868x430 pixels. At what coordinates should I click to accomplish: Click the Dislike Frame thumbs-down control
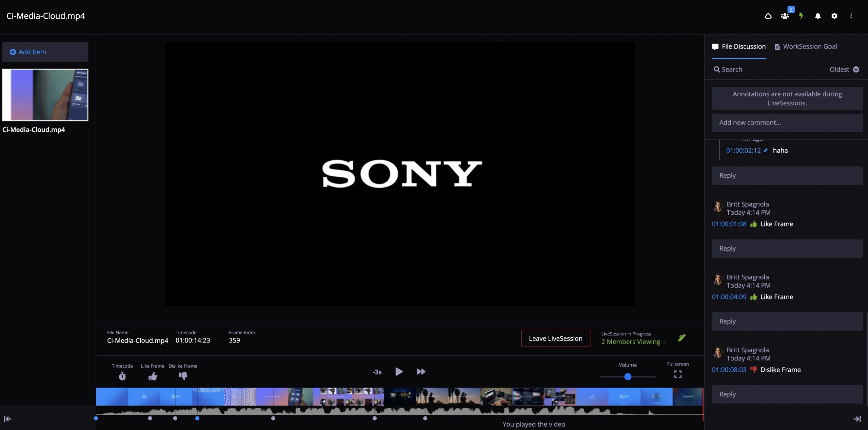(183, 376)
